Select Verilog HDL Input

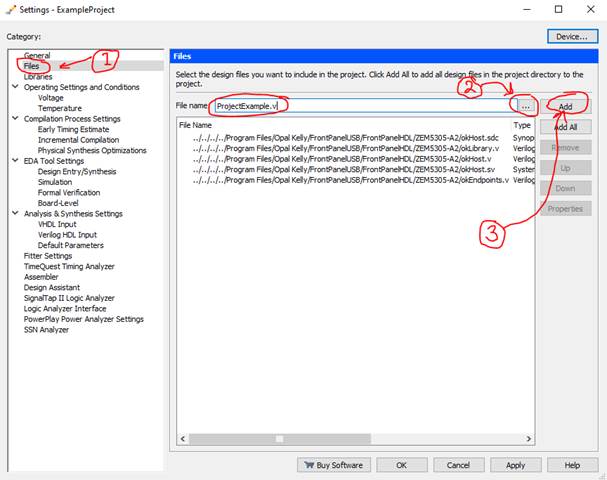click(x=67, y=235)
